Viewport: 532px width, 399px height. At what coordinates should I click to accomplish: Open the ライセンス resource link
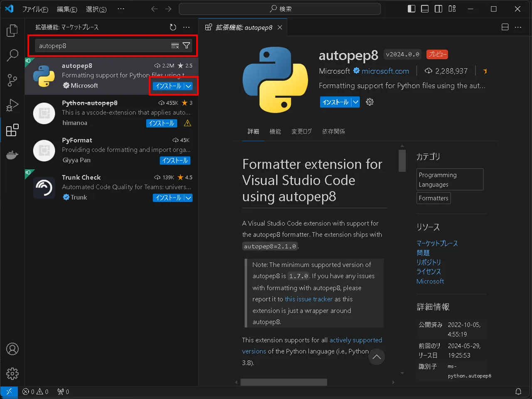[x=429, y=272]
